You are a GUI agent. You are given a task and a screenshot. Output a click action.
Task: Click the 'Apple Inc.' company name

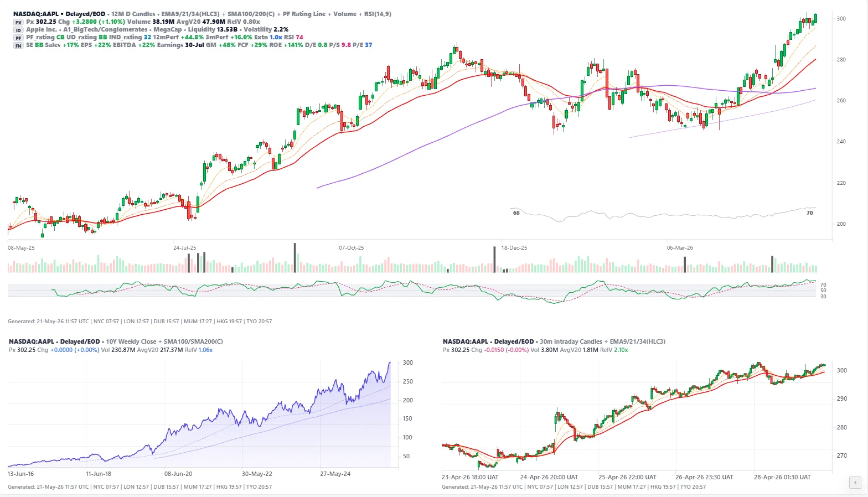42,29
